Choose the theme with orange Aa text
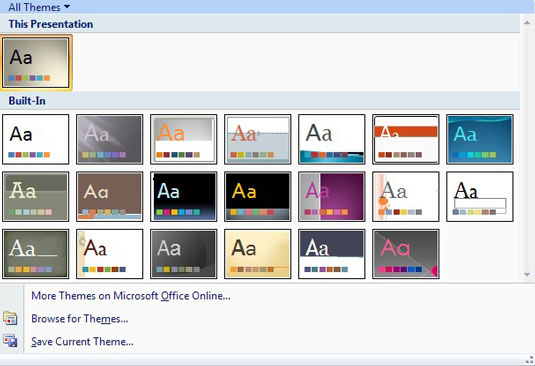 pyautogui.click(x=184, y=139)
